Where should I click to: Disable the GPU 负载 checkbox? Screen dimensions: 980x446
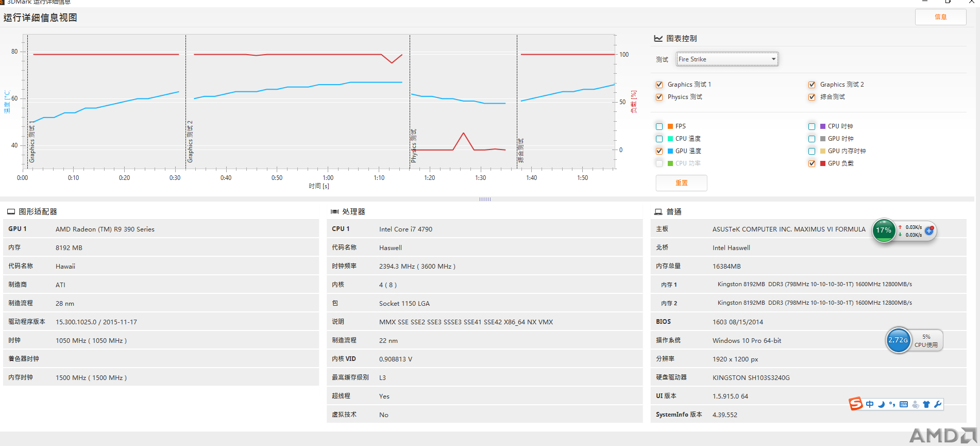tap(812, 163)
